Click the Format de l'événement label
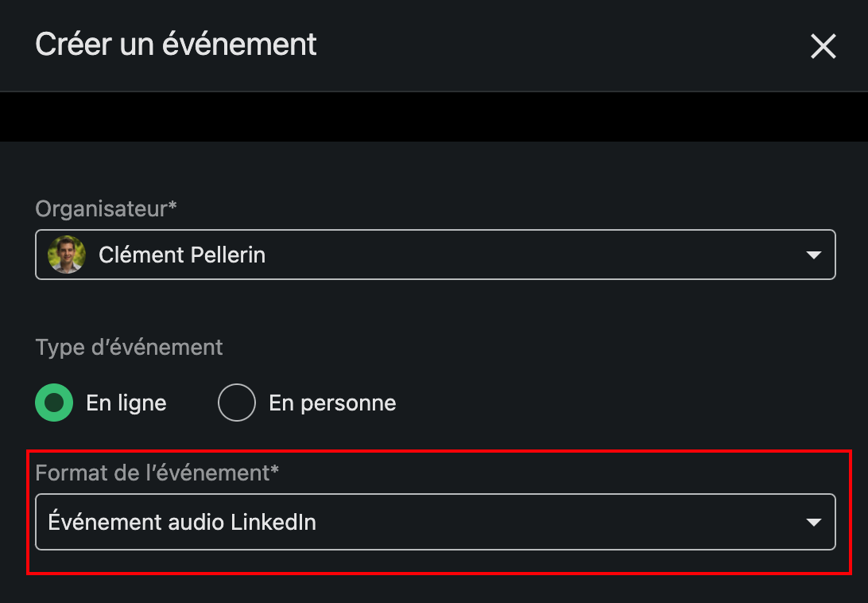 click(x=153, y=473)
